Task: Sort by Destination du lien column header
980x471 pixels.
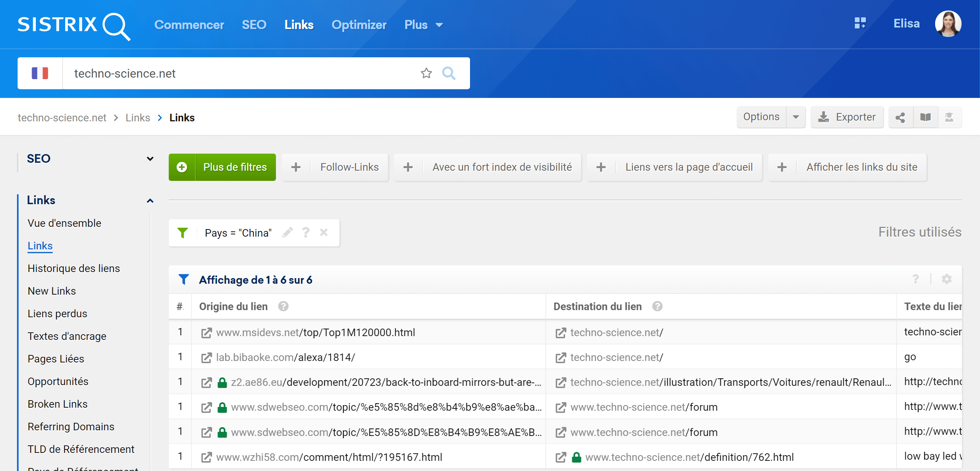Action: point(597,307)
